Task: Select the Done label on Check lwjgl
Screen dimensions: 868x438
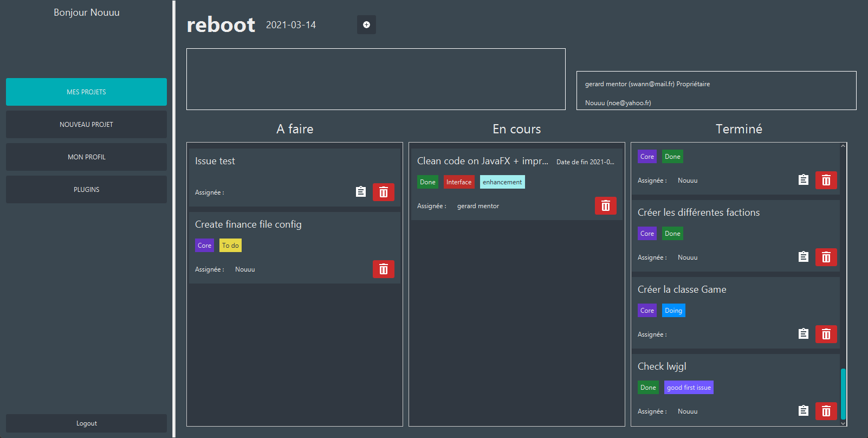Action: 648,388
